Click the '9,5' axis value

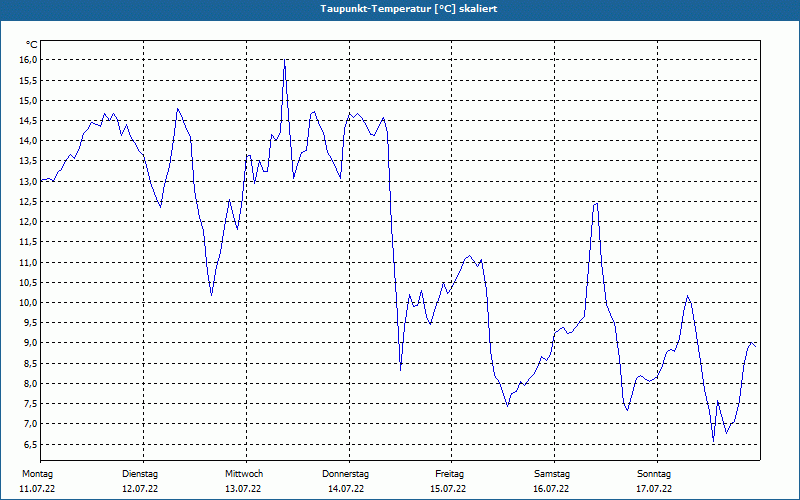31,322
